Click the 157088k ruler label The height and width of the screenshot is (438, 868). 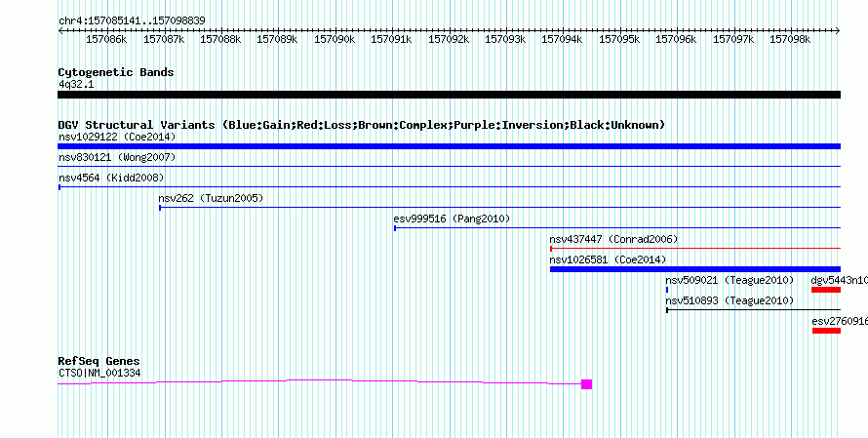pos(220,40)
